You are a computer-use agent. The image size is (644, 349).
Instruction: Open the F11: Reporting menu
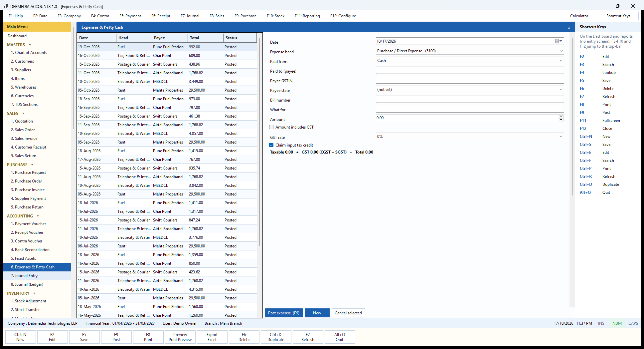[307, 16]
